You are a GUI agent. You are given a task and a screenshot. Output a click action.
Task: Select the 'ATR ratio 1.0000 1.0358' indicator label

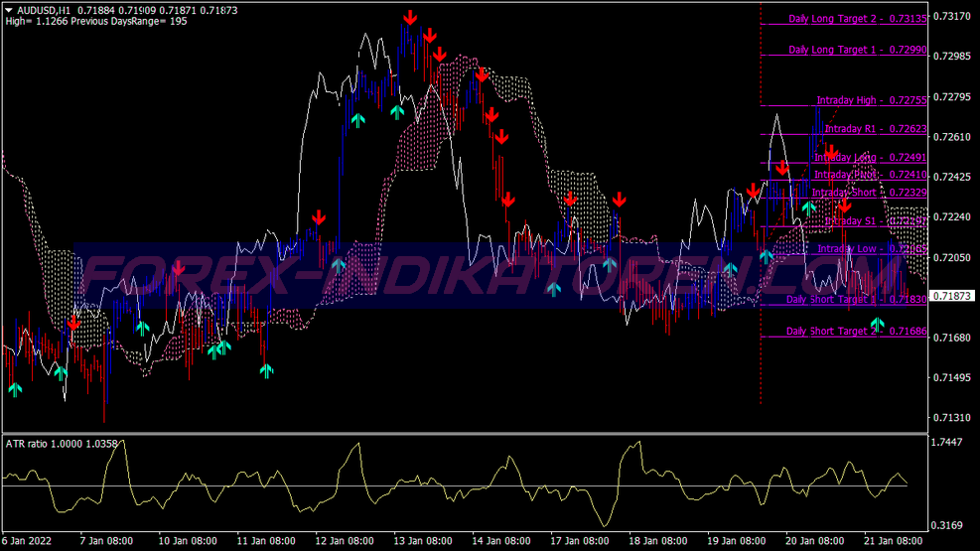[x=62, y=444]
